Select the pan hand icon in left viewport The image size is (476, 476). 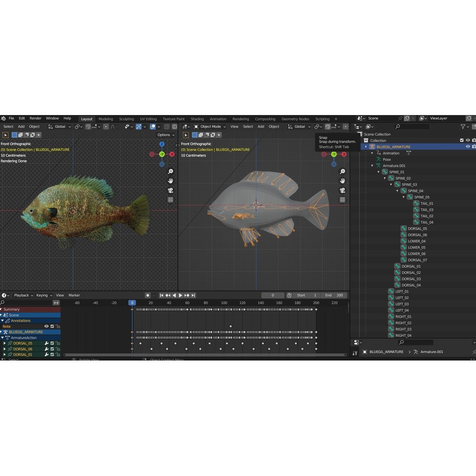tap(171, 181)
